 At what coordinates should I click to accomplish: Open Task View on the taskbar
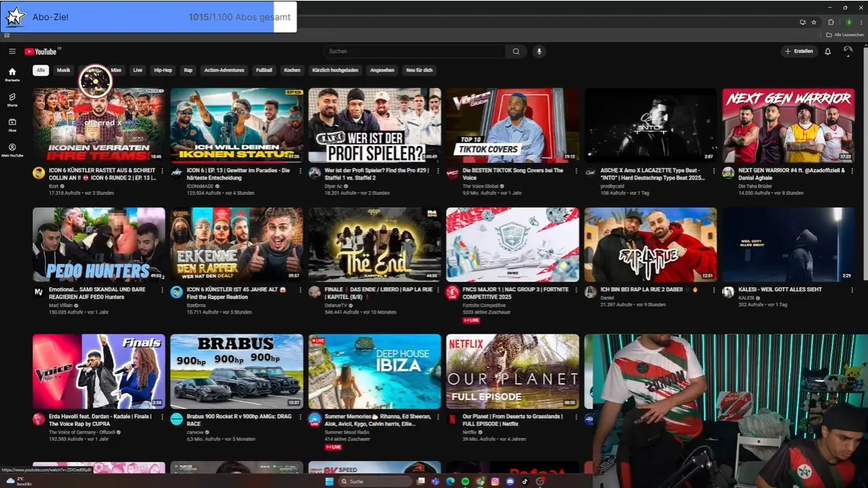(x=421, y=481)
